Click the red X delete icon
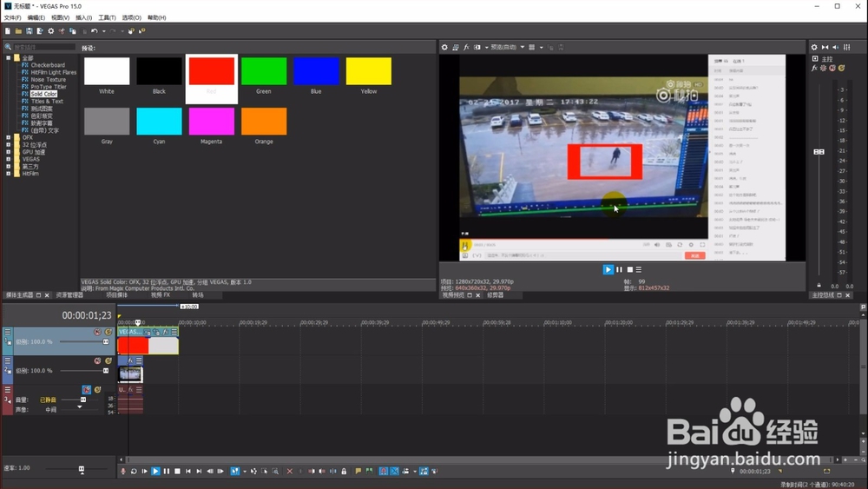 290,472
